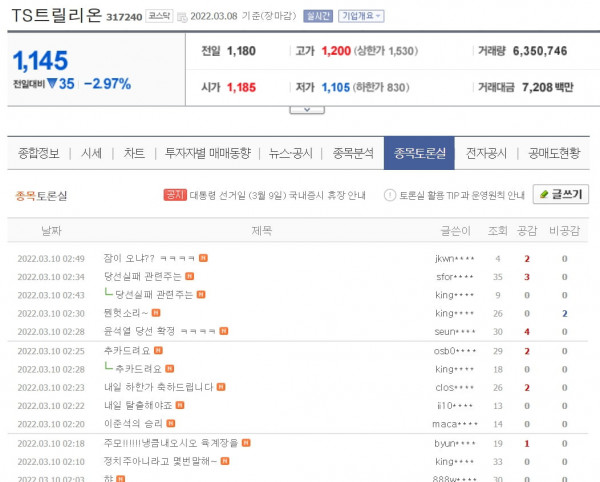
Task: Click the new icon beside '내일 탈출해야죠'
Action: (180, 405)
